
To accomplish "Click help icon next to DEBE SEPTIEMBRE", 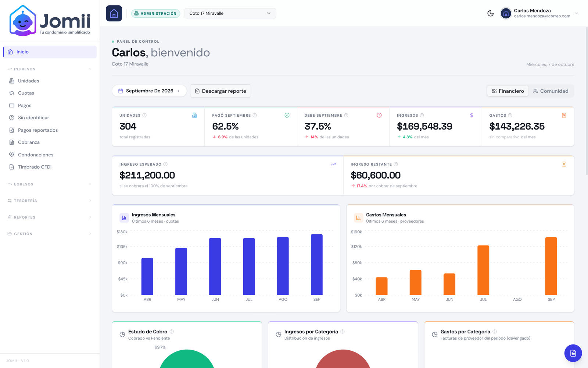I will click(x=346, y=115).
